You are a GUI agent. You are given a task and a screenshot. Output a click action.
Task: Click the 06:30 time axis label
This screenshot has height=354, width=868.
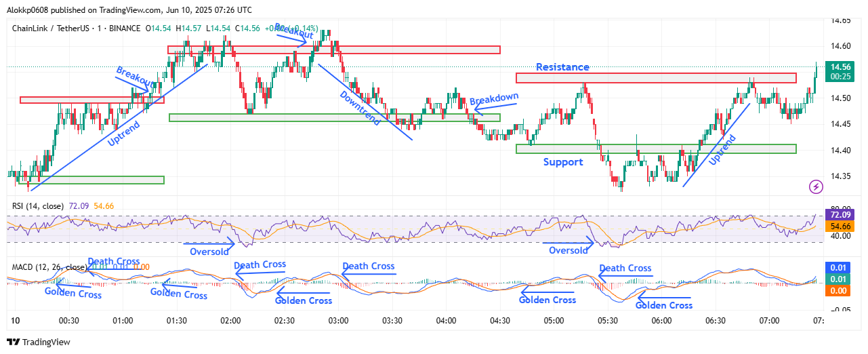[x=716, y=321]
